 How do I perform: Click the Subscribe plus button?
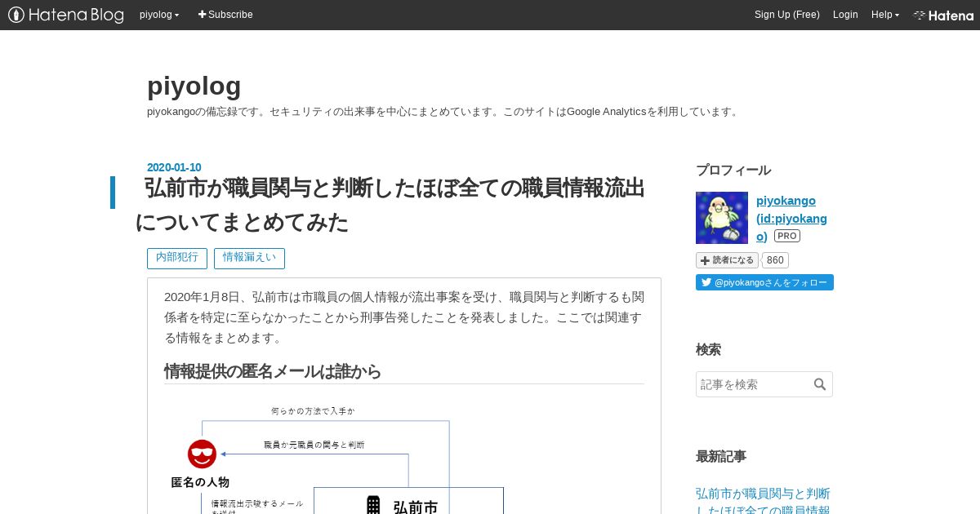click(225, 15)
